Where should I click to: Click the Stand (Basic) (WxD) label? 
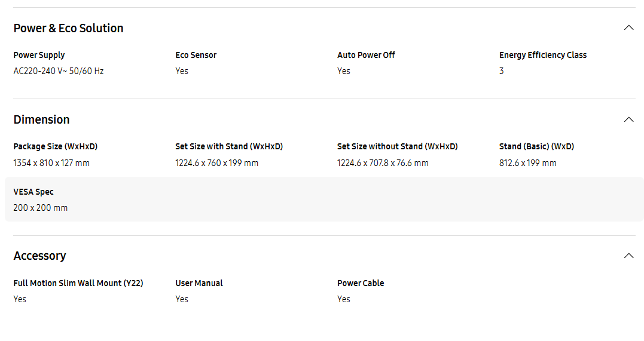536,146
